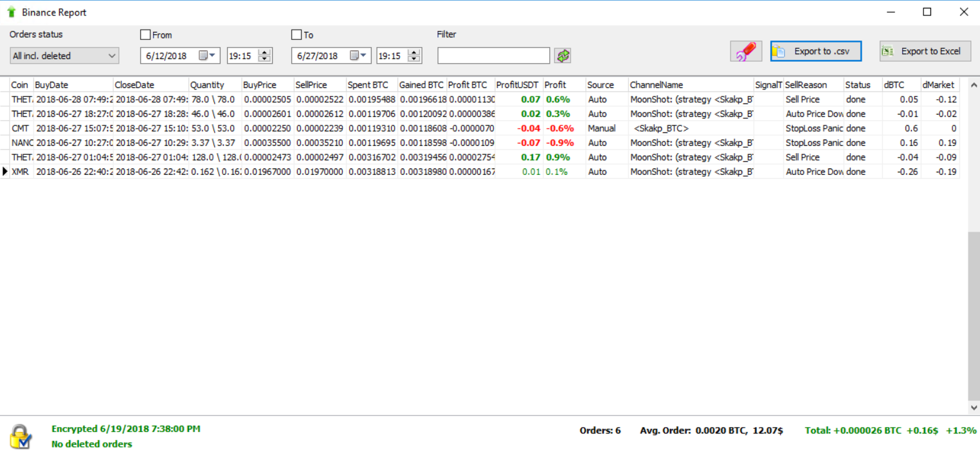Click the From time spinner
This screenshot has width=980, height=454.
pos(264,56)
